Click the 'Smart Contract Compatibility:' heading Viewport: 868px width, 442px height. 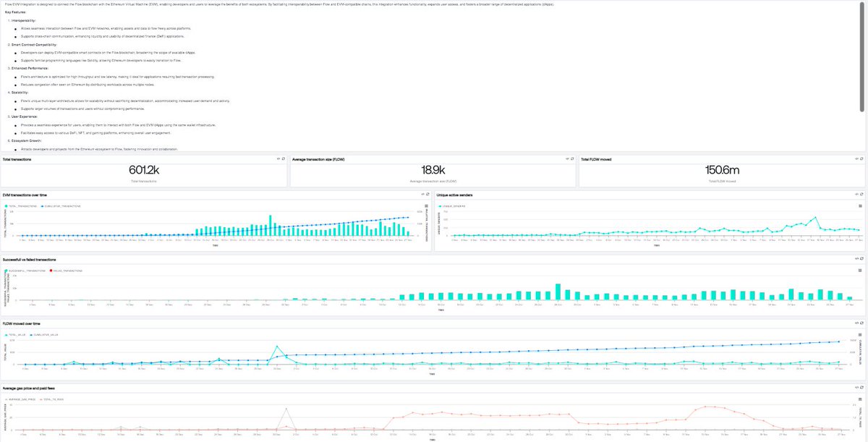[33, 44]
